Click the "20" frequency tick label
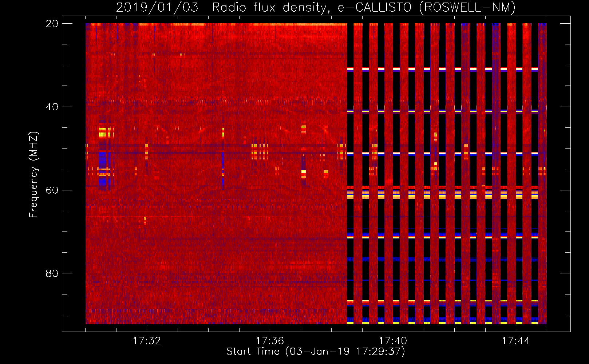Viewport: 589px width, 364px height. (52, 24)
